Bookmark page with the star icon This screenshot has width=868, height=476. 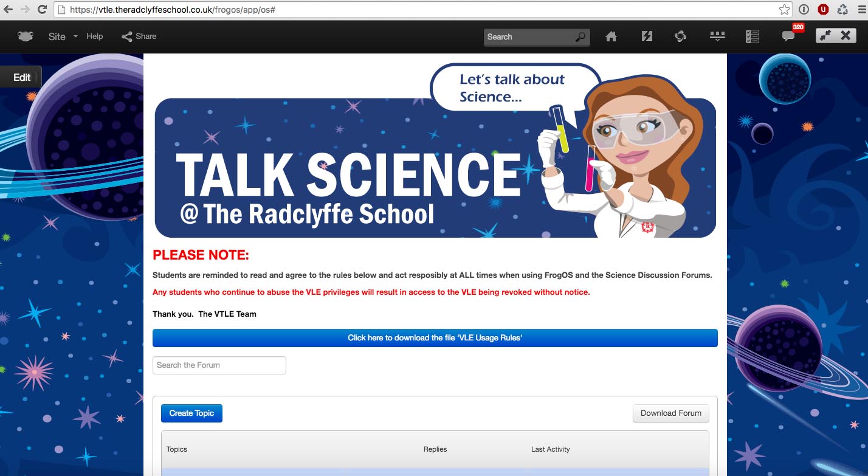(785, 10)
